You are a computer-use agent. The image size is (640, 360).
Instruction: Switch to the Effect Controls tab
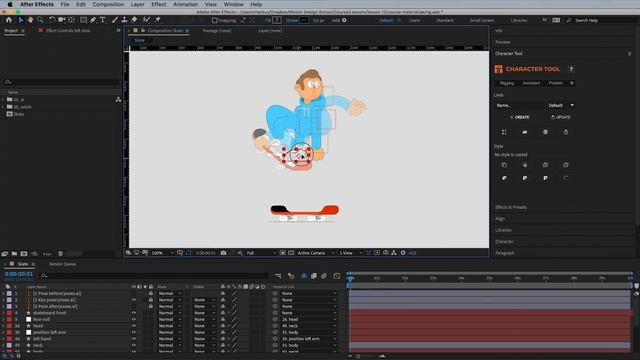coord(68,31)
